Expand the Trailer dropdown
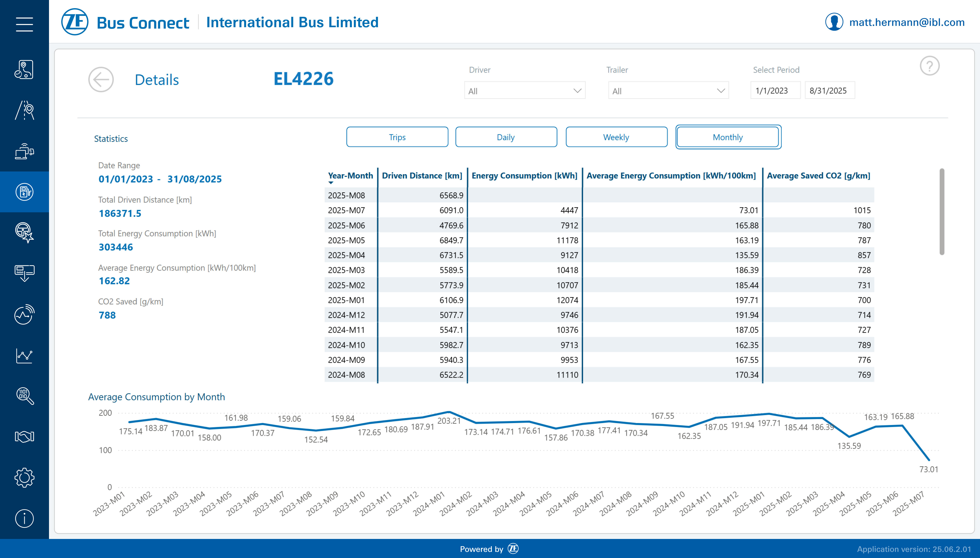This screenshot has height=558, width=980. [x=668, y=91]
